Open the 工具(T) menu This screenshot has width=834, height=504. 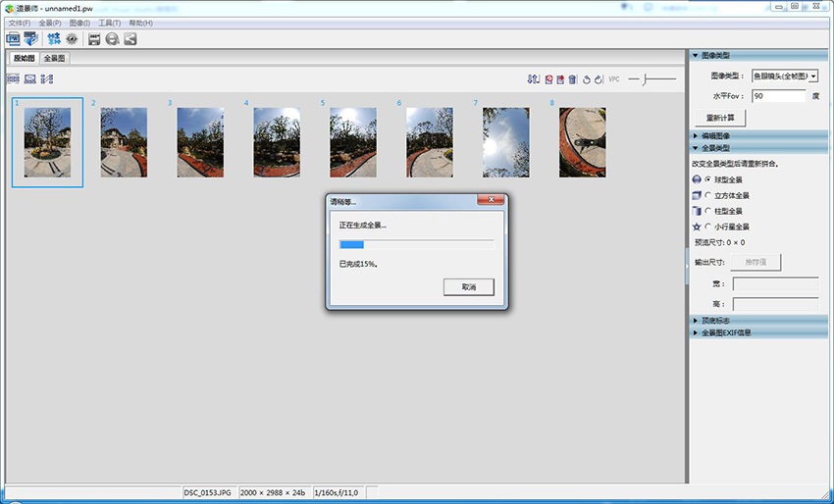pyautogui.click(x=109, y=23)
